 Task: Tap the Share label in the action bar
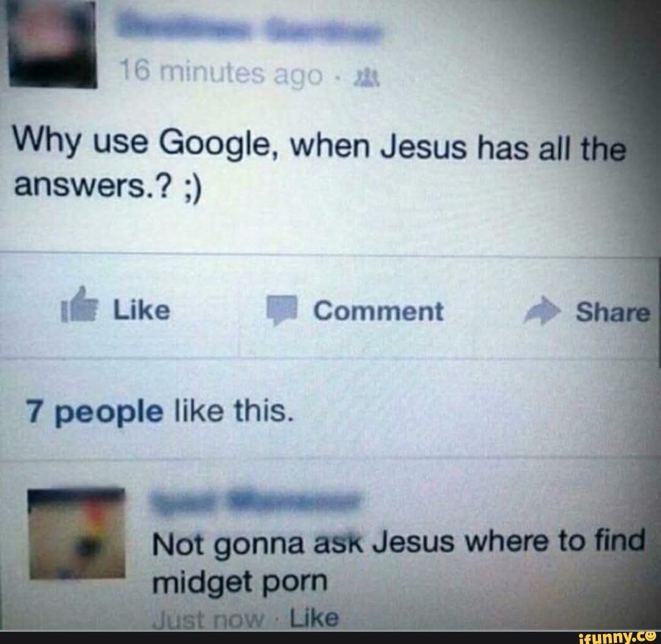[x=613, y=312]
